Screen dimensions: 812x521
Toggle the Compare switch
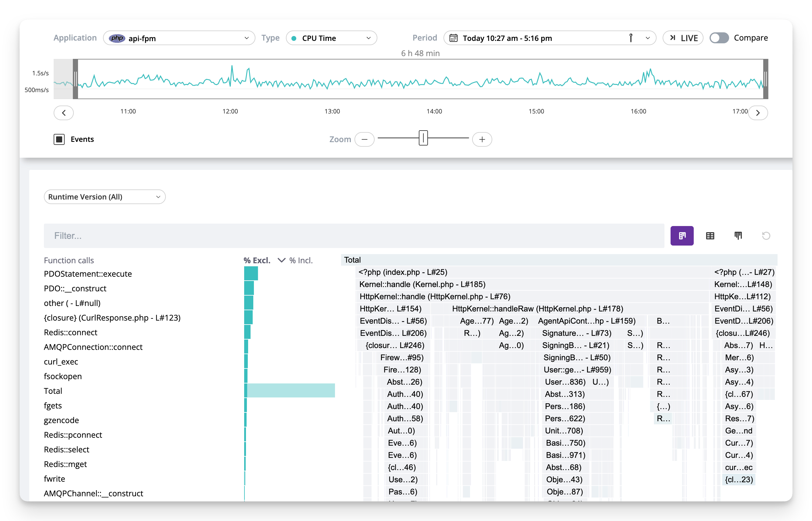[x=719, y=38]
